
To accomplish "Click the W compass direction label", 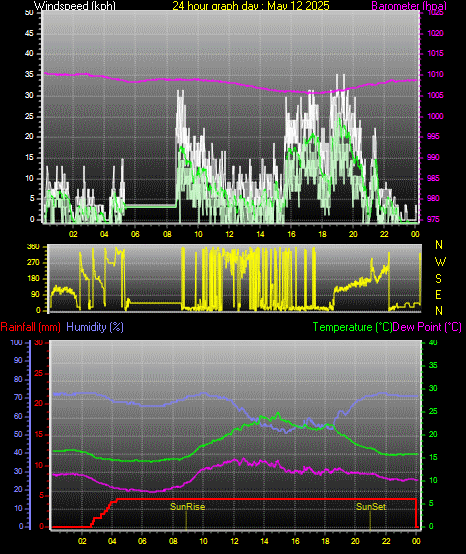I will 440,262.
